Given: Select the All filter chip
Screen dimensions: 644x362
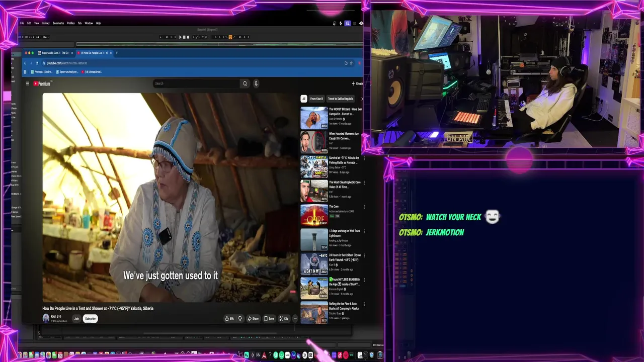Looking at the screenshot, I should (304, 99).
